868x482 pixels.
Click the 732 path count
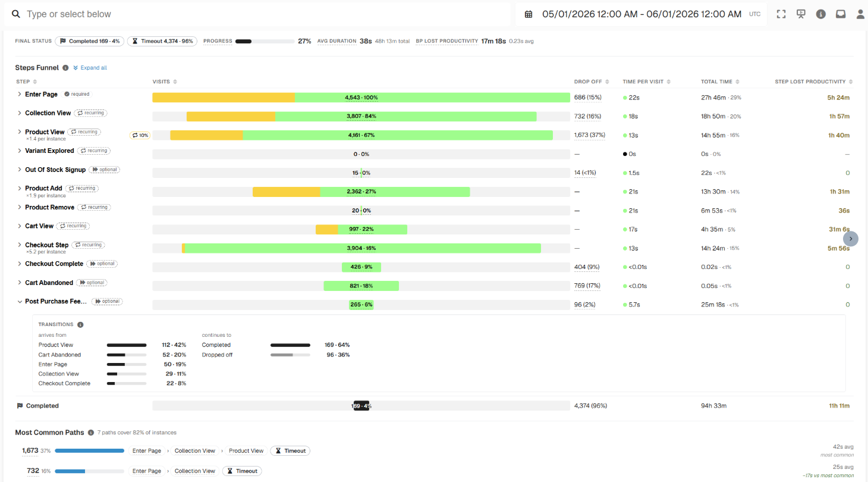point(33,470)
